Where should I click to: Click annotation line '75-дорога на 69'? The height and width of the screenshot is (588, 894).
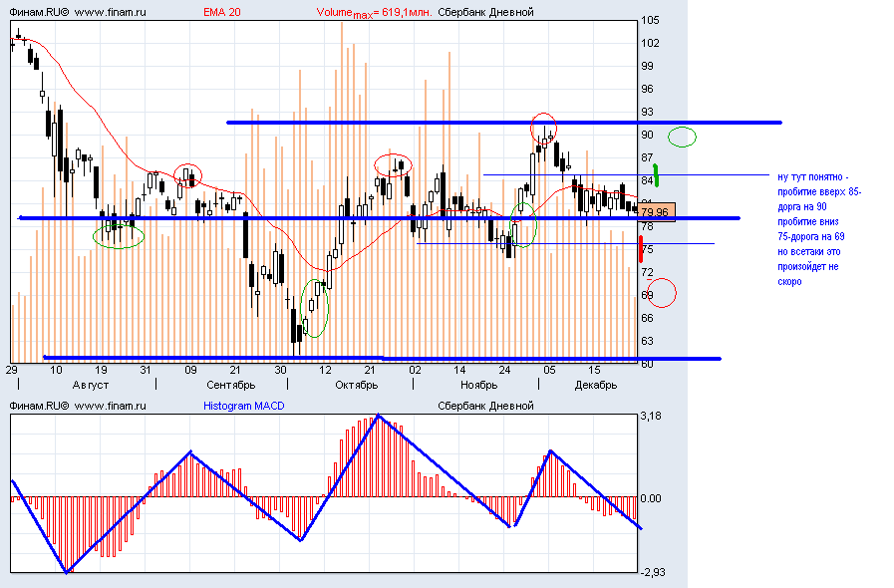click(811, 236)
